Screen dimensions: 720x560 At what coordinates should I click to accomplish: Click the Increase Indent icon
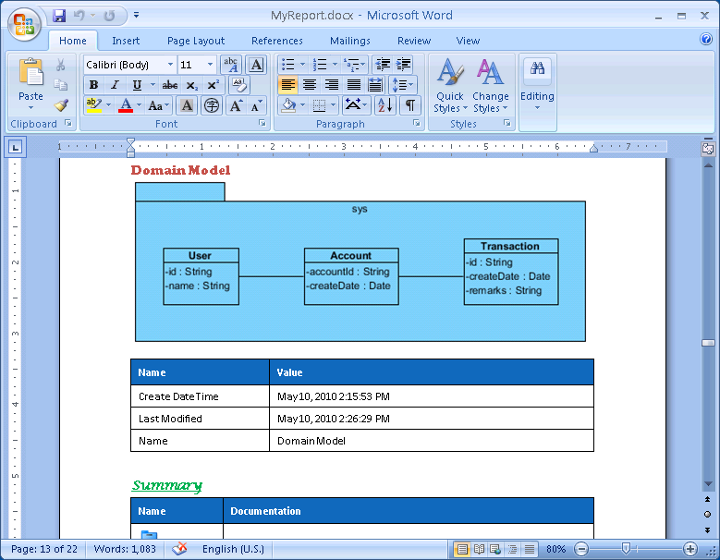404,64
